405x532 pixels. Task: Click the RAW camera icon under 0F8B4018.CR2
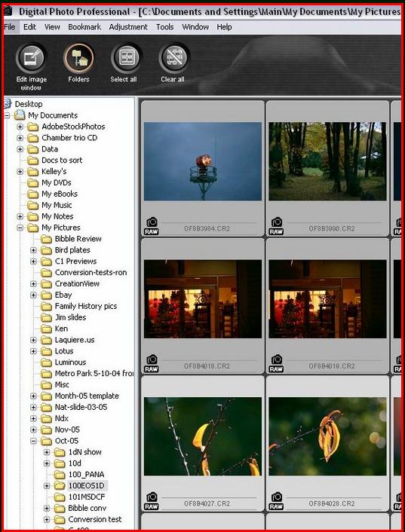coord(152,364)
